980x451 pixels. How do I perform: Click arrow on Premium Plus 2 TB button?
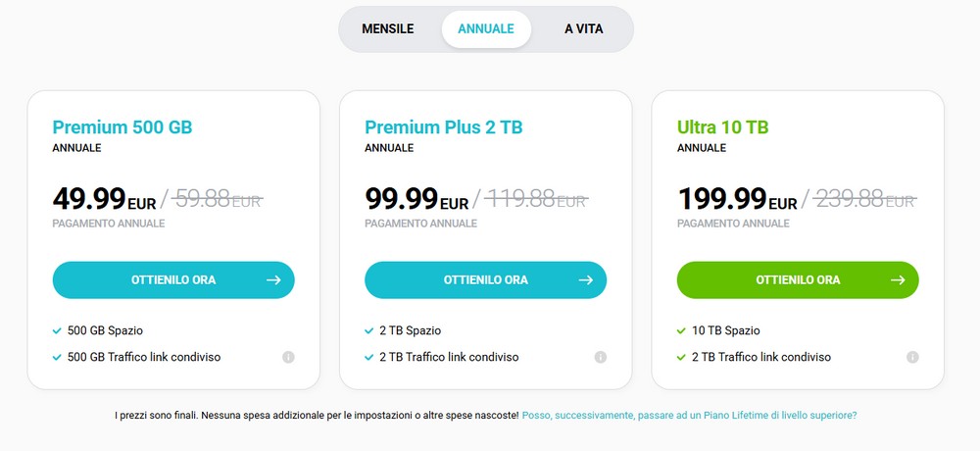pos(586,280)
